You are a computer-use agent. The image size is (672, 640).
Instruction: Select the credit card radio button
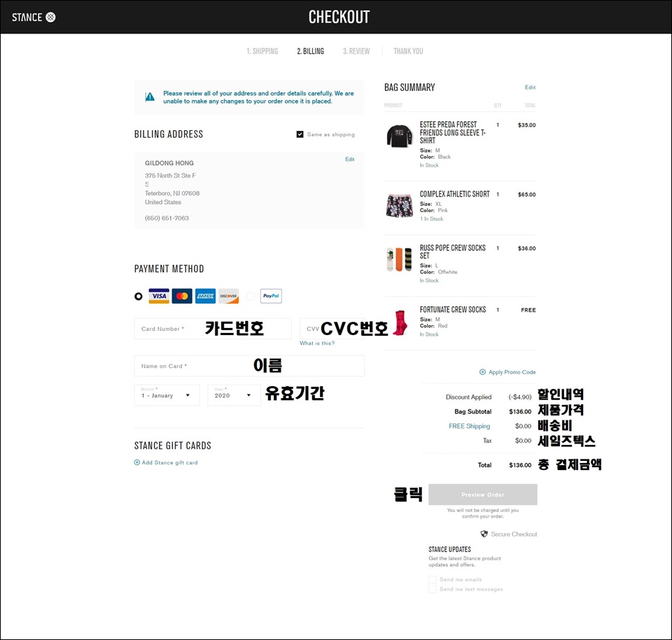tap(139, 296)
